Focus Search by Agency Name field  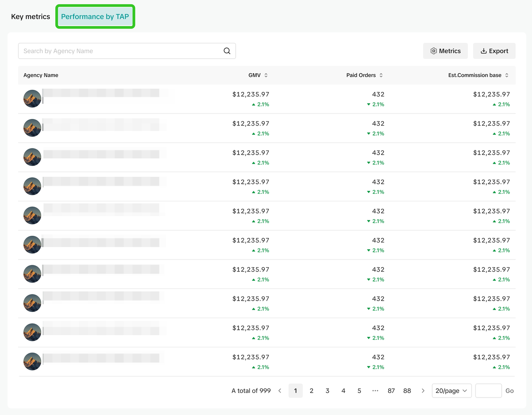[121, 51]
